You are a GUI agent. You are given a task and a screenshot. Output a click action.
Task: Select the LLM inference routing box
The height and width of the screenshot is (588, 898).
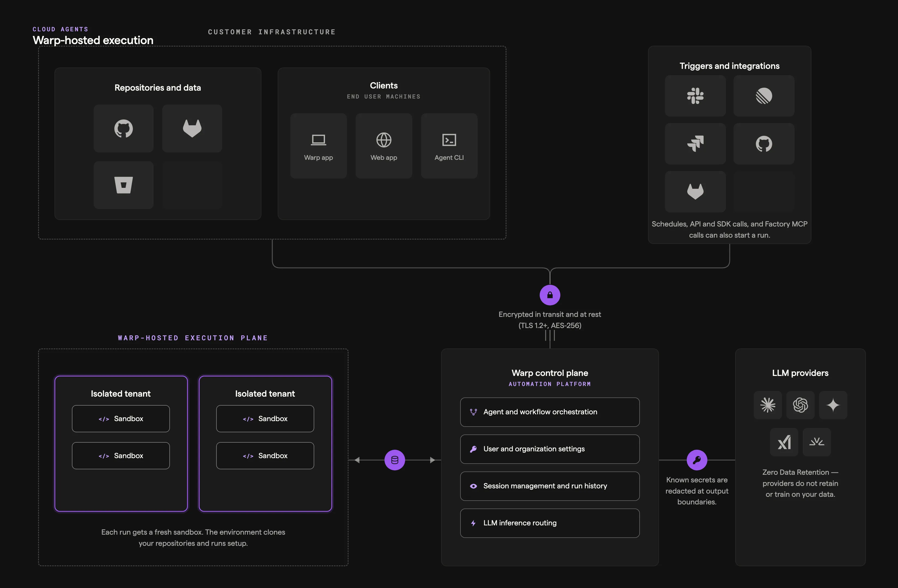[x=550, y=523]
